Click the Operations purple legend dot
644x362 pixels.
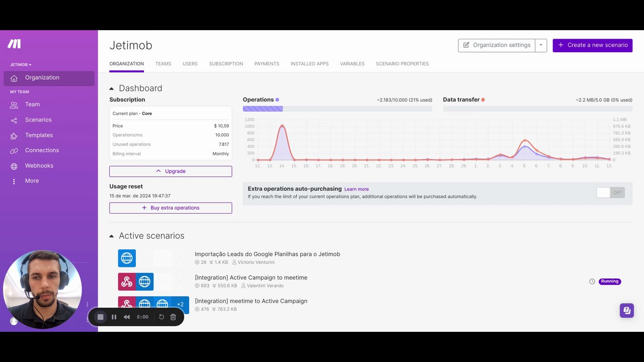(x=277, y=100)
